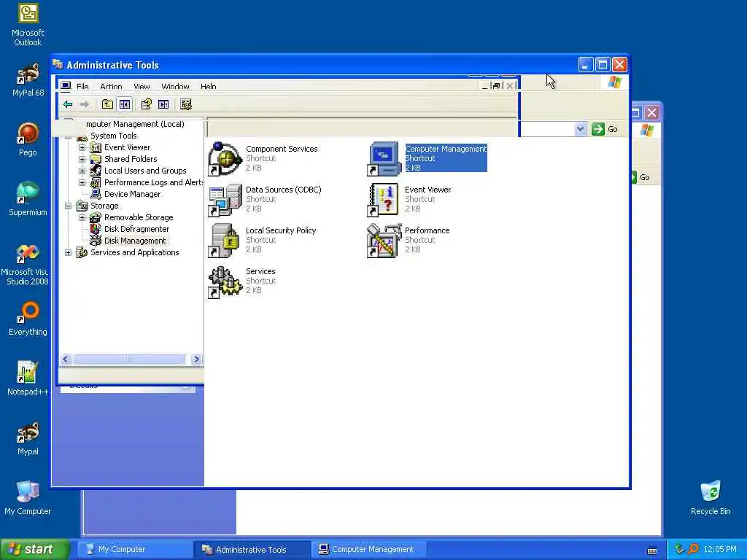Switch to Administrative Tools taskbar button

click(x=252, y=549)
